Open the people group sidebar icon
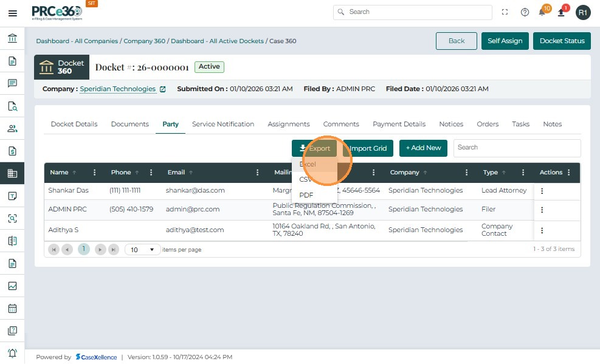Screen dimensions: 600x364 [x=12, y=128]
